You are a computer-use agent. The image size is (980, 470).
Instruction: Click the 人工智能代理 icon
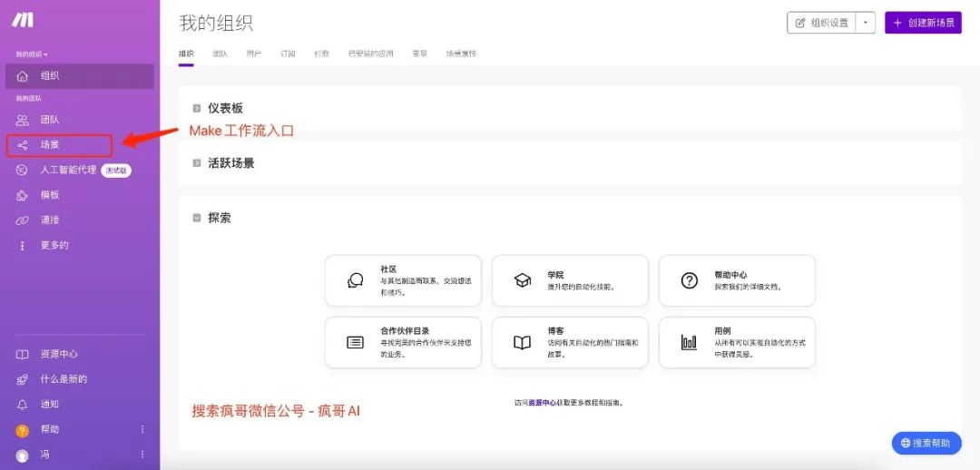[x=23, y=170]
